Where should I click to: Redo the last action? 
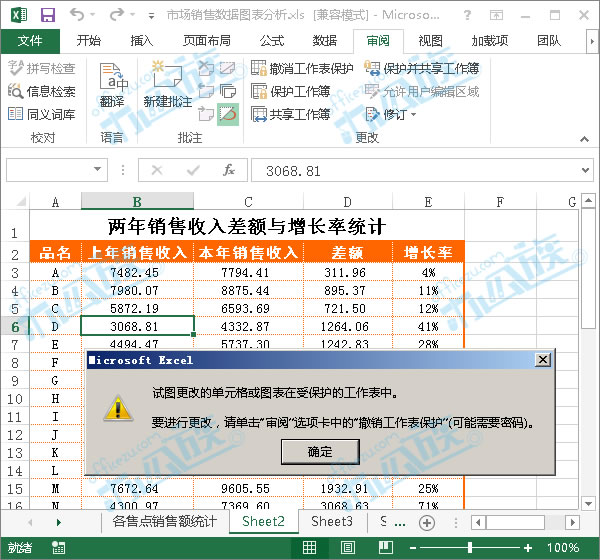117,15
